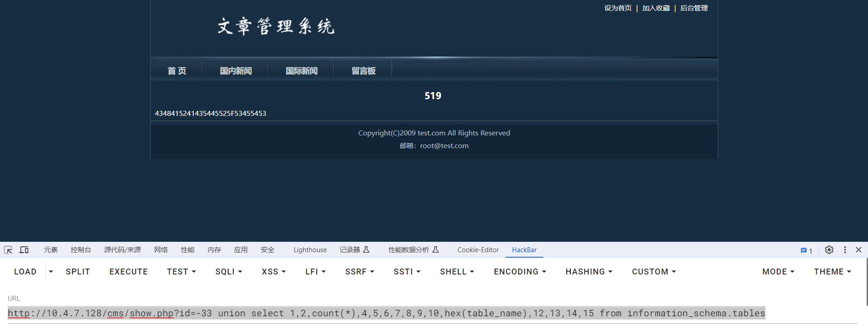Switch to the 记录器 tab
868x329 pixels.
[350, 250]
